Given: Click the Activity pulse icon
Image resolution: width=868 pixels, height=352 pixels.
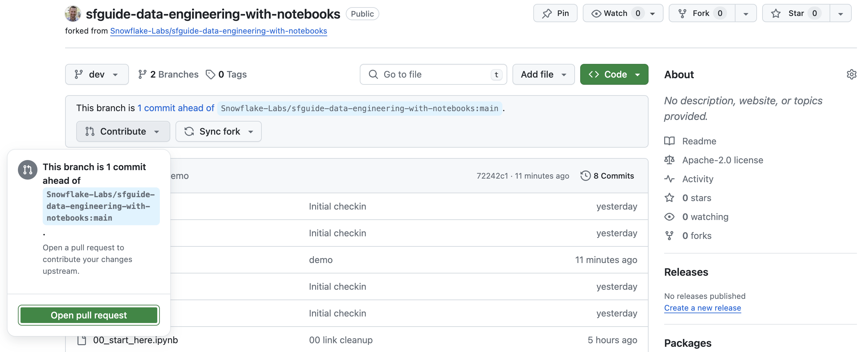Looking at the screenshot, I should (669, 179).
